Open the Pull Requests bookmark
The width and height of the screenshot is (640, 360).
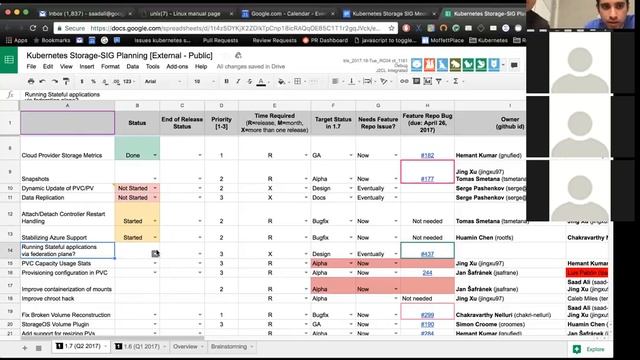[220, 40]
